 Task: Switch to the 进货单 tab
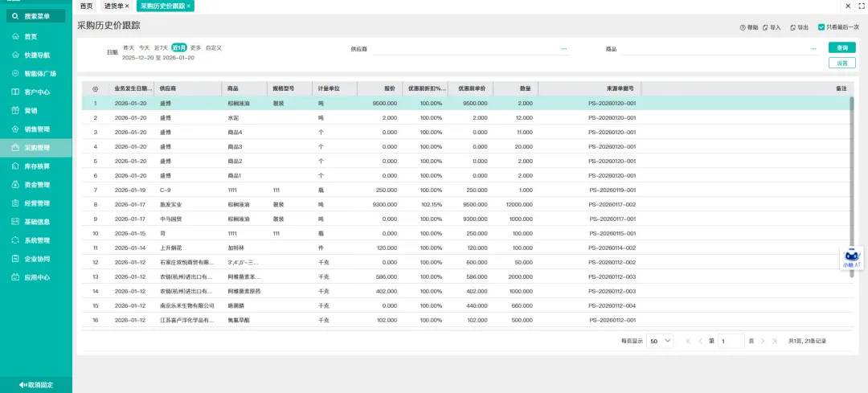pos(113,6)
